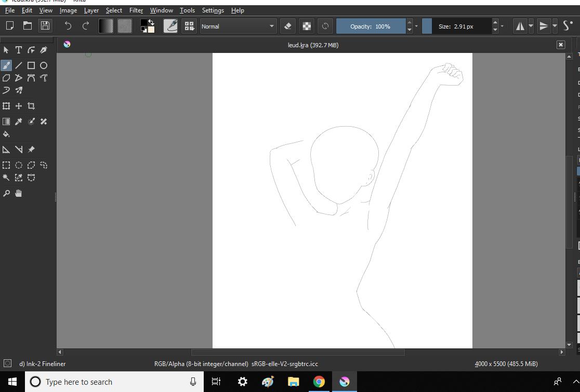Screen dimensions: 580x392
Task: Select the Ellipse drawing tool
Action: point(44,65)
